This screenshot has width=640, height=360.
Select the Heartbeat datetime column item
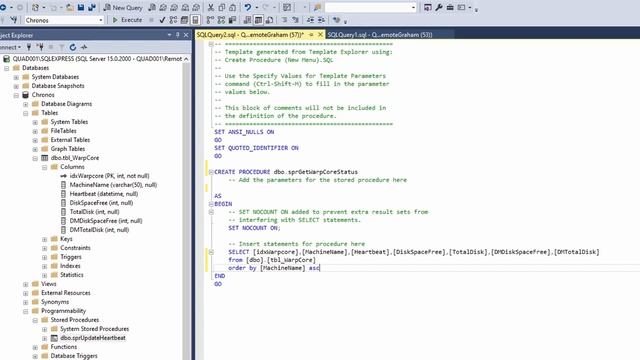pos(104,194)
